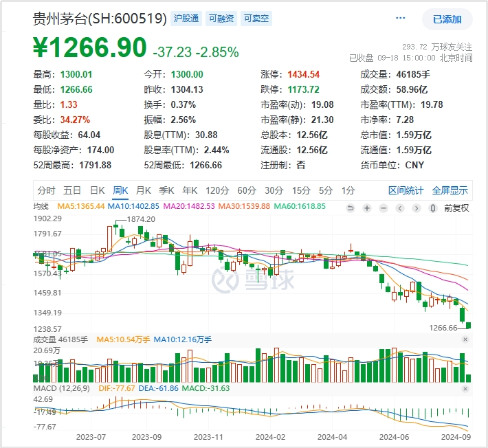This screenshot has height=448, width=488.
Task: Click the reset/undo chart icon
Action: (351, 208)
